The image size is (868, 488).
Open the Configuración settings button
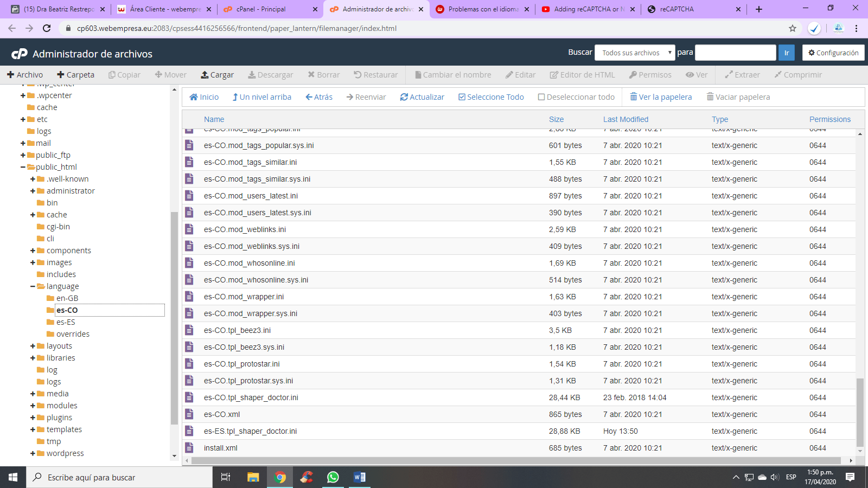(x=833, y=53)
